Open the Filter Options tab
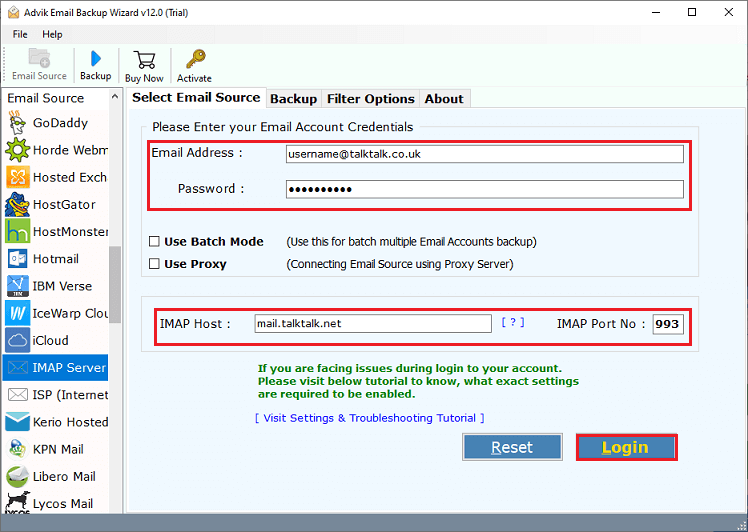Viewport: 748px width, 532px height. pos(371,99)
